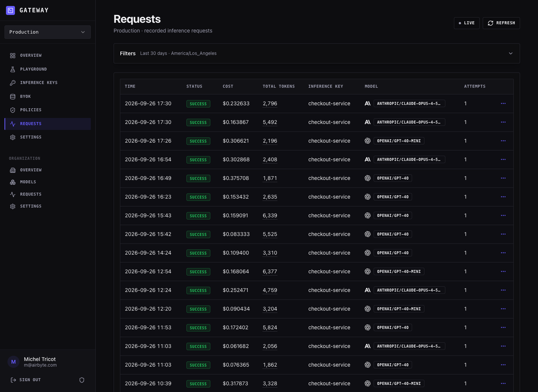Screen dimensions: 538x392
Task: Open actions menu for 14:24 request
Action: pos(503,253)
